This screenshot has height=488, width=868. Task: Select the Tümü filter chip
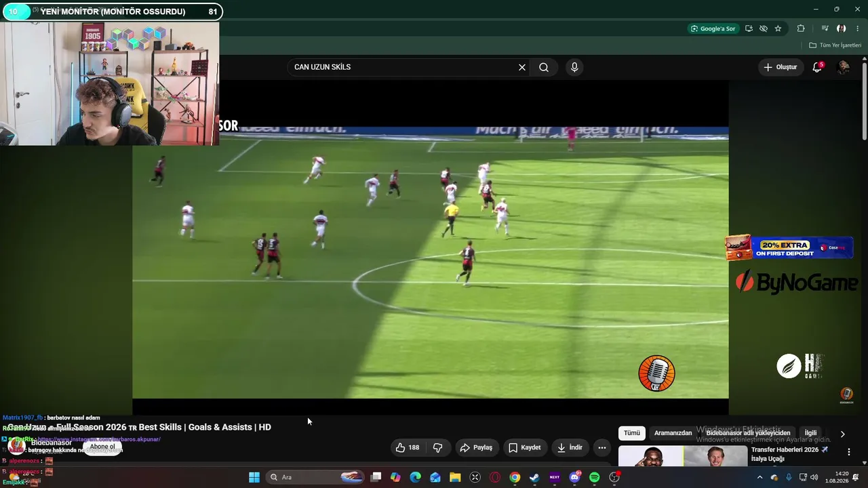click(632, 433)
